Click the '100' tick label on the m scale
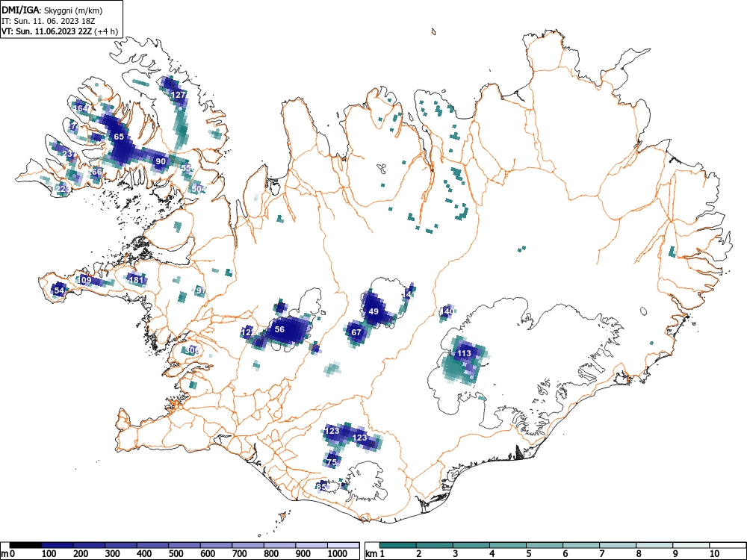 [x=49, y=554]
